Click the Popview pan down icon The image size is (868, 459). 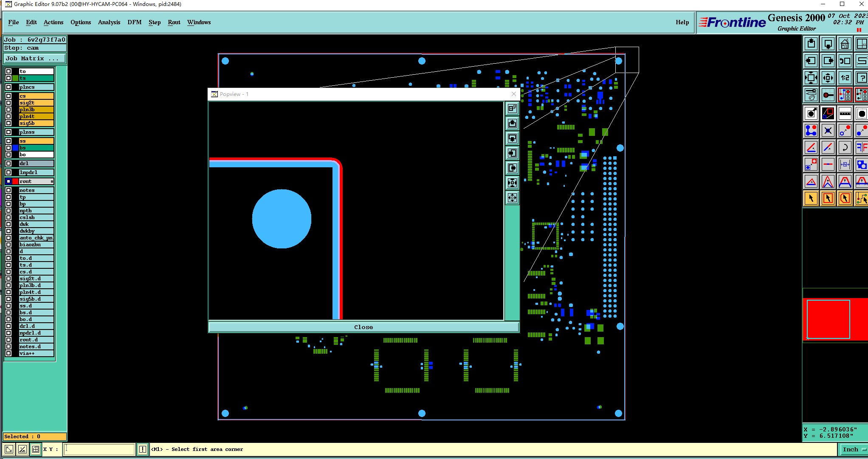513,138
